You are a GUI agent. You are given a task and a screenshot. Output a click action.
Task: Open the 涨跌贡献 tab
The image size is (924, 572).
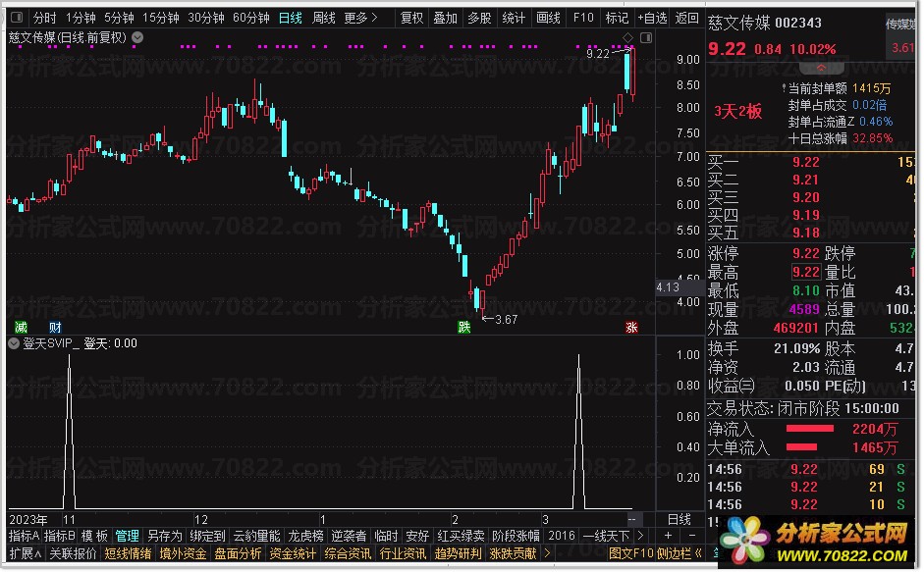[513, 553]
